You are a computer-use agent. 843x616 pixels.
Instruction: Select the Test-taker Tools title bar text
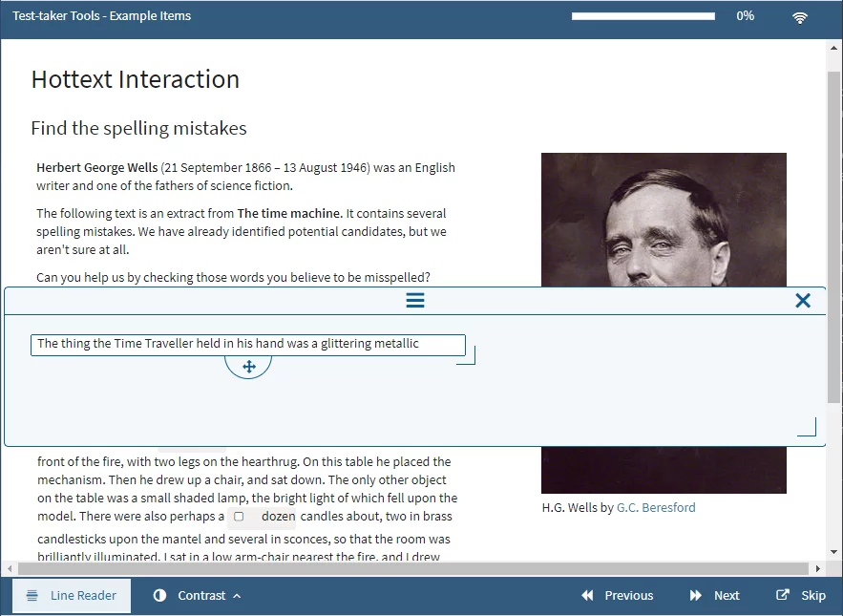pyautogui.click(x=101, y=15)
